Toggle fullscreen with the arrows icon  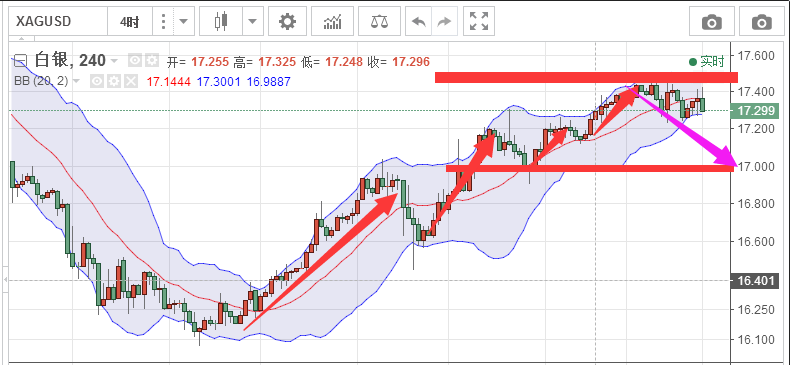478,22
